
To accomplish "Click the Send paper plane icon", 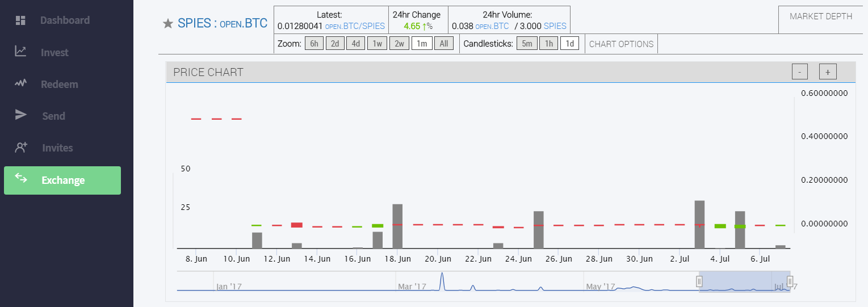I will pos(20,115).
